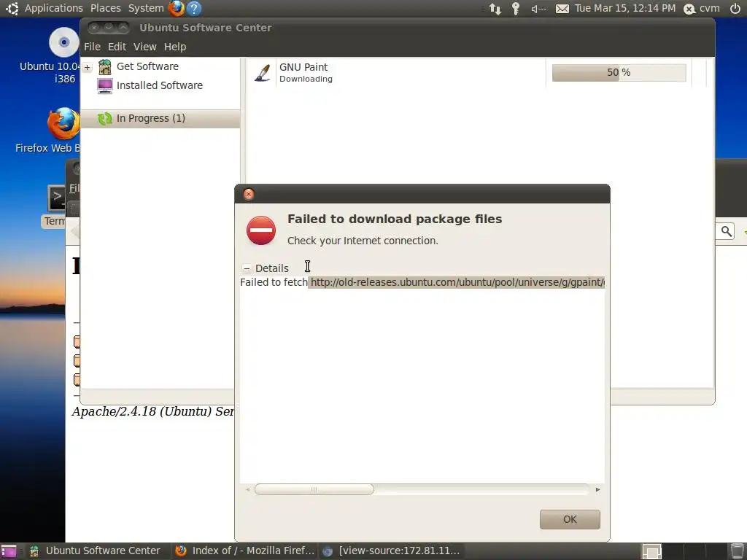
Task: Switch to view-source taskbar button
Action: (x=392, y=551)
